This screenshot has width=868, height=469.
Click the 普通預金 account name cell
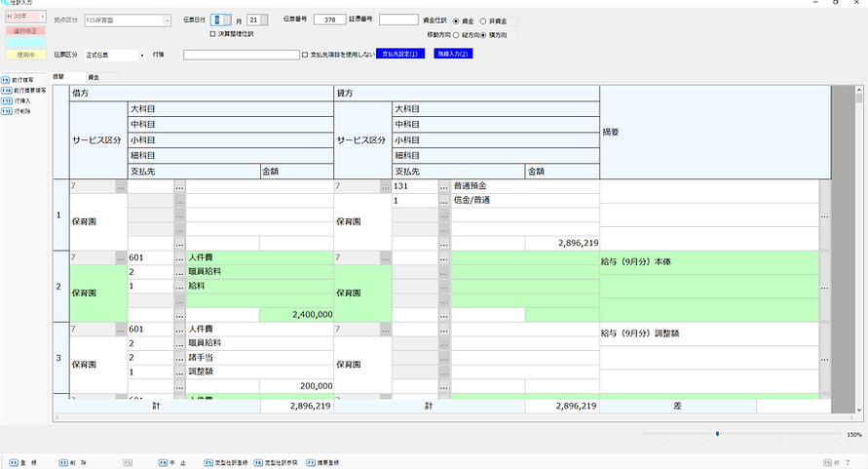(525, 187)
